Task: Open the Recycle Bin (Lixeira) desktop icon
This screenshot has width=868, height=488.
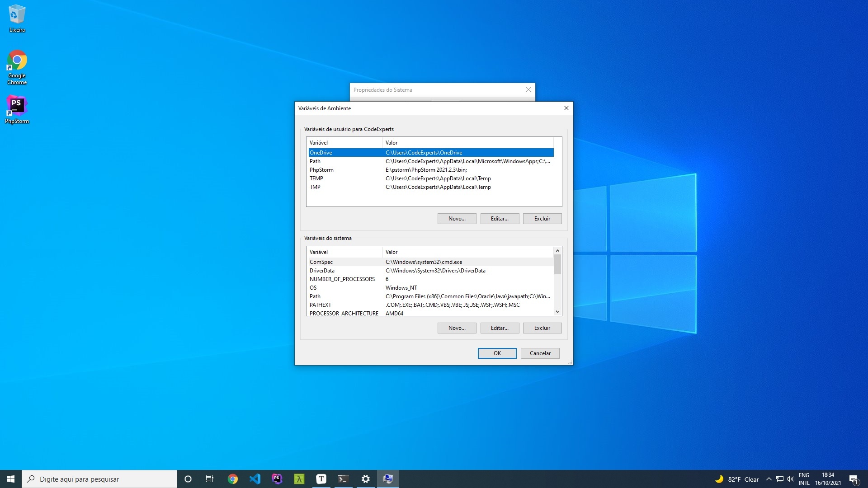Action: (17, 18)
